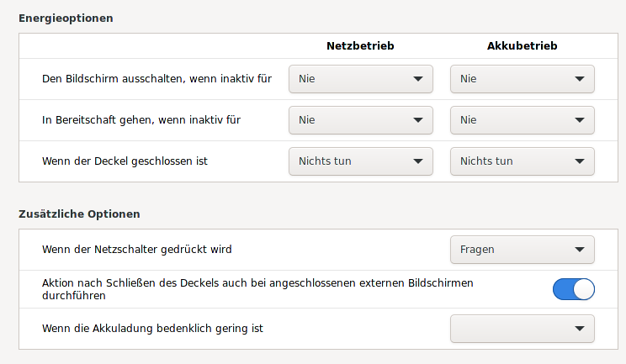Viewport: 626px width, 364px height.
Task: Click 'Wenn die Akkuladung bedenklich gering ist' label
Action: point(152,329)
